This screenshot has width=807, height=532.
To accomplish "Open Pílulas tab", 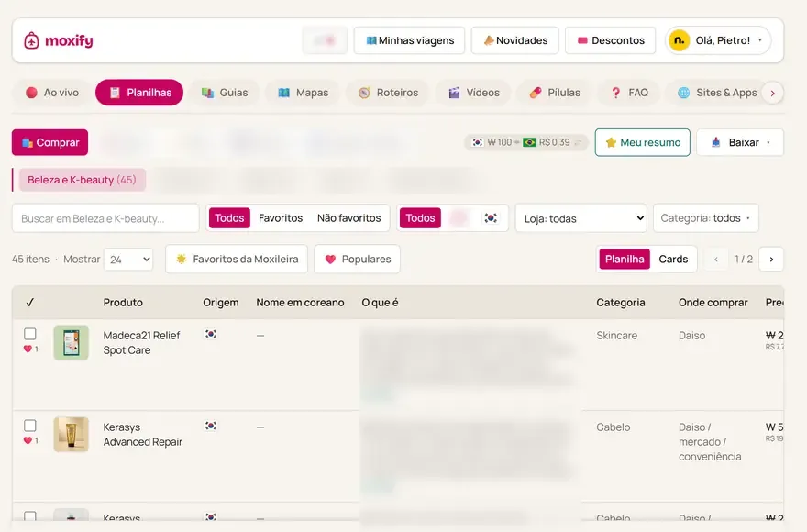I will coord(555,93).
